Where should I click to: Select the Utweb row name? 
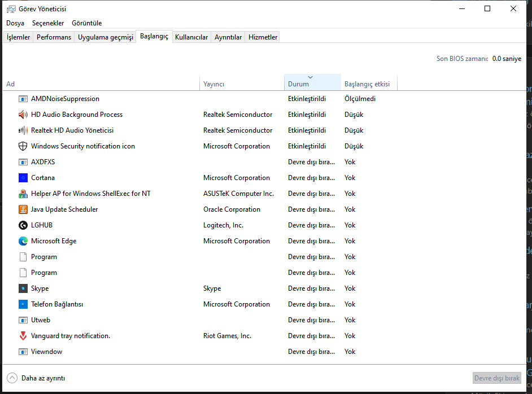pyautogui.click(x=40, y=320)
